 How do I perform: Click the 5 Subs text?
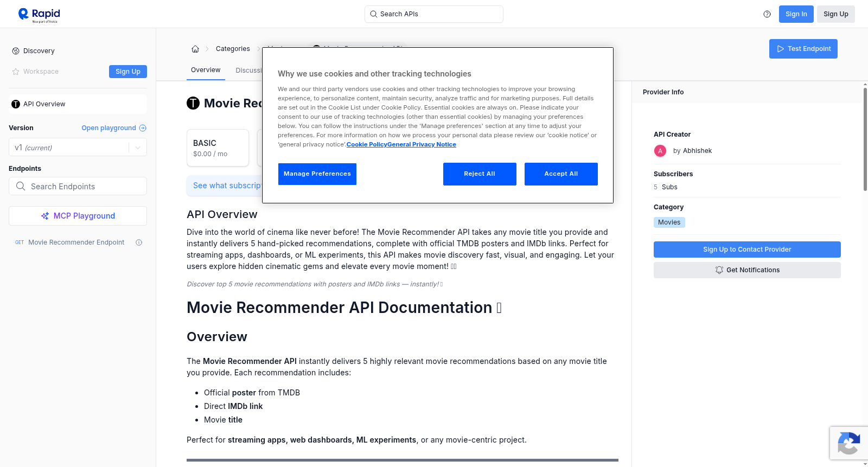coord(666,187)
